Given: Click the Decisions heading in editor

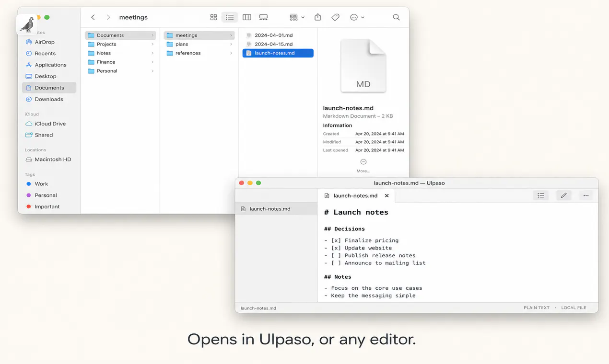Looking at the screenshot, I should [344, 229].
